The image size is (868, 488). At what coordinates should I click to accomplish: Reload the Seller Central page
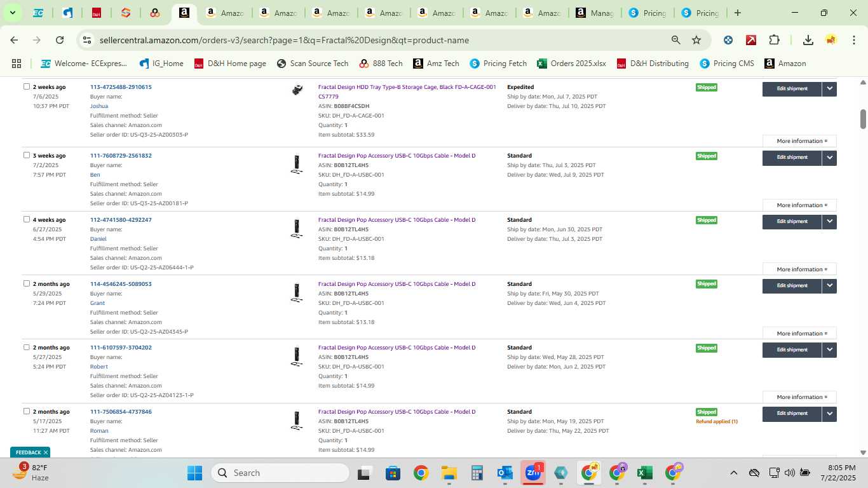[60, 40]
